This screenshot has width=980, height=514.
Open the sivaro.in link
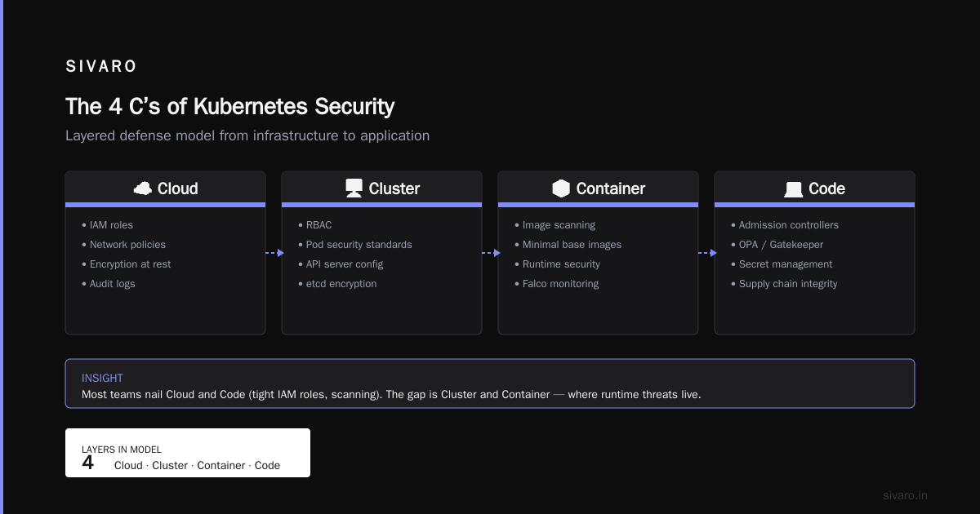click(x=905, y=495)
